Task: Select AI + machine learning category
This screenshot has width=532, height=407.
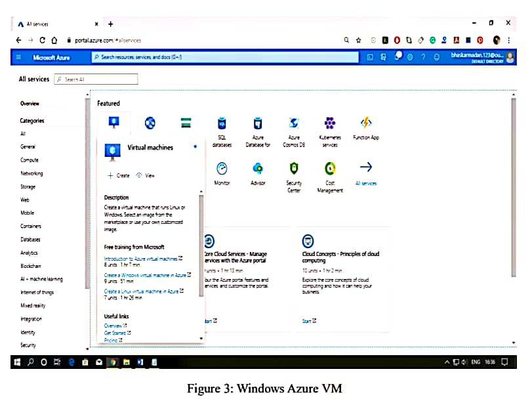Action: pos(41,279)
